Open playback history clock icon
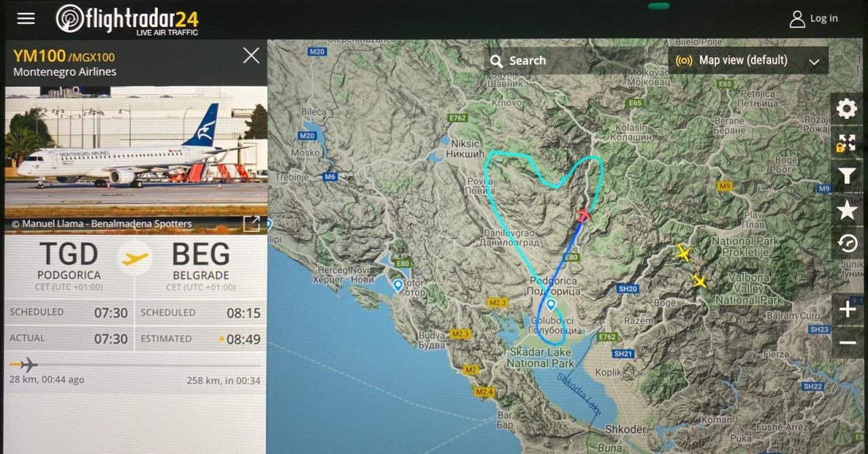 (847, 243)
